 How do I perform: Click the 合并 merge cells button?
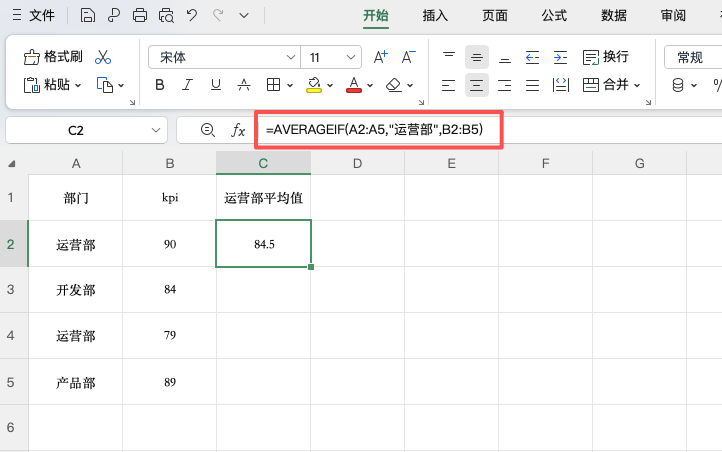click(x=606, y=85)
